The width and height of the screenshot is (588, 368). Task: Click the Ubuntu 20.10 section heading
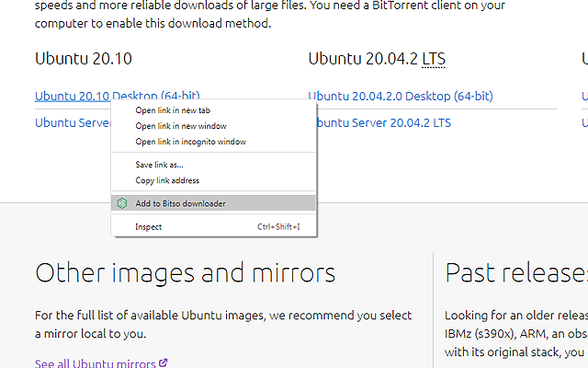84,59
